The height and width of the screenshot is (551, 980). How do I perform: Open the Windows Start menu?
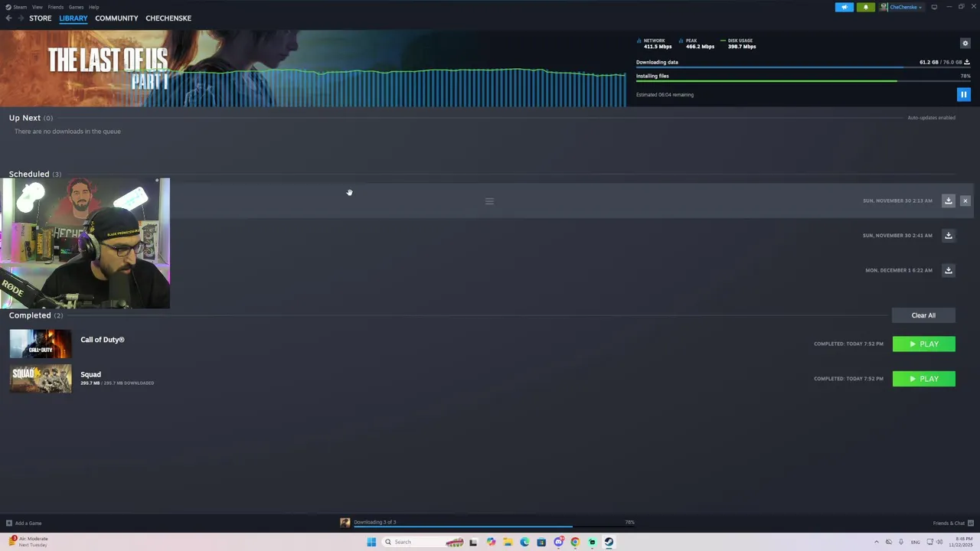tap(371, 542)
